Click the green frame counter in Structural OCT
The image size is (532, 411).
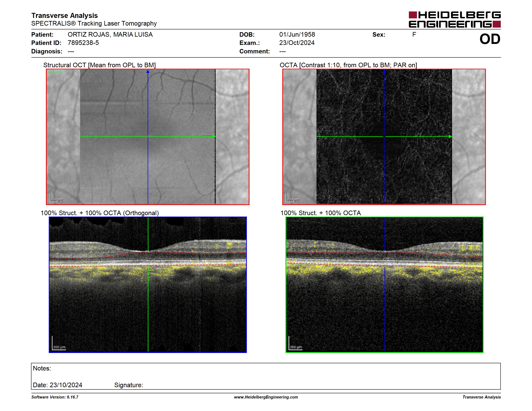(x=56, y=72)
